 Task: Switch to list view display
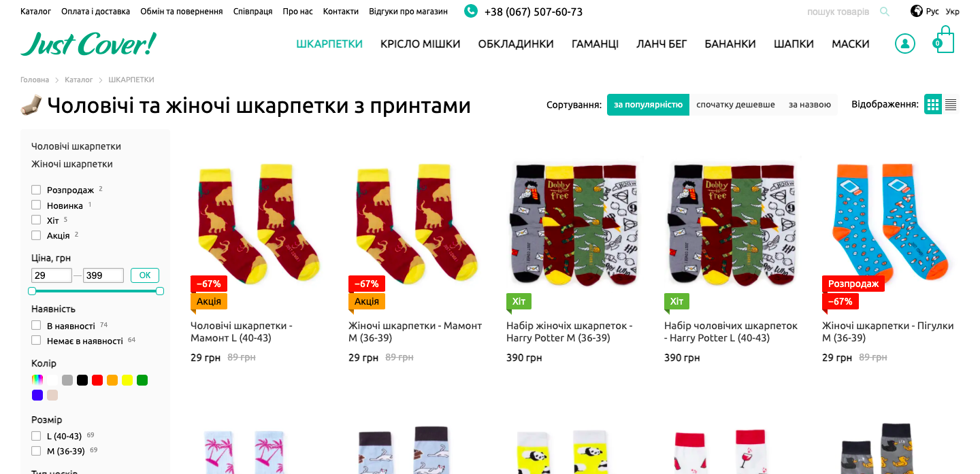(x=951, y=105)
